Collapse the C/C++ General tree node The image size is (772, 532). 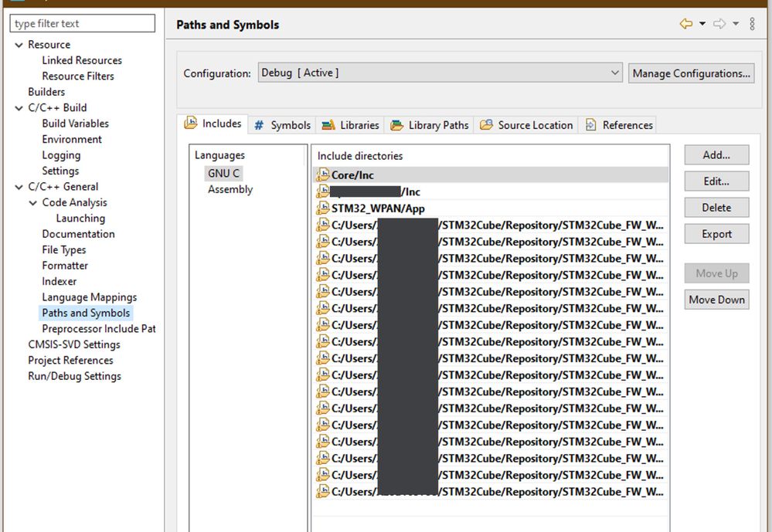coord(19,187)
